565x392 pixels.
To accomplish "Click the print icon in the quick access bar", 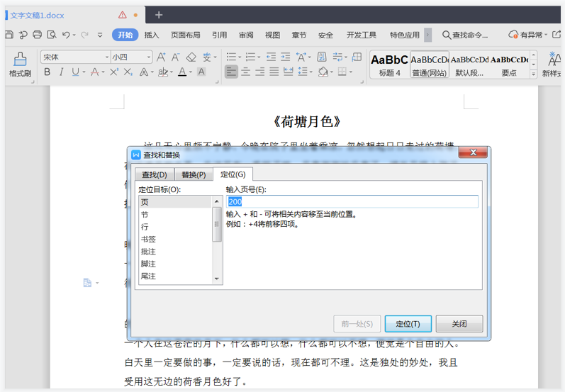I will (x=37, y=35).
